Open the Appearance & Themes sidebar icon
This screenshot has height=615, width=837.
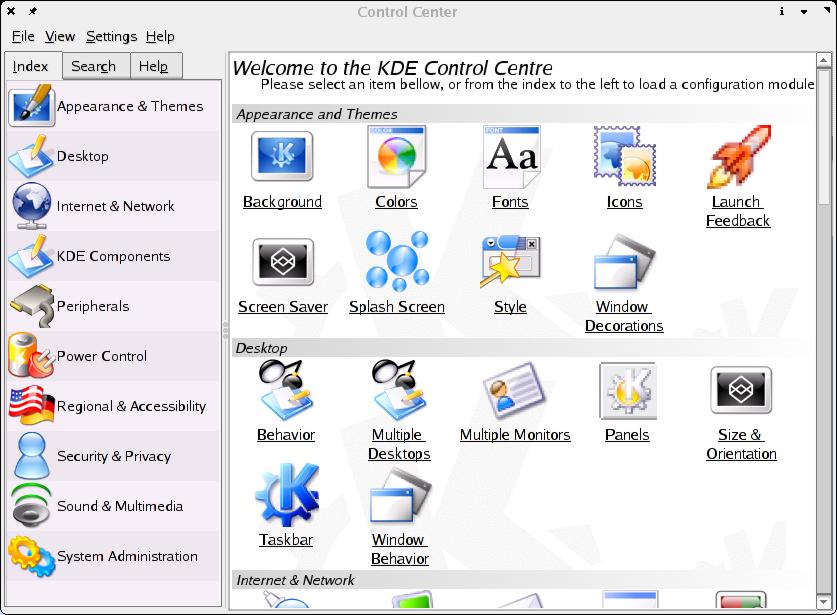pyautogui.click(x=32, y=105)
